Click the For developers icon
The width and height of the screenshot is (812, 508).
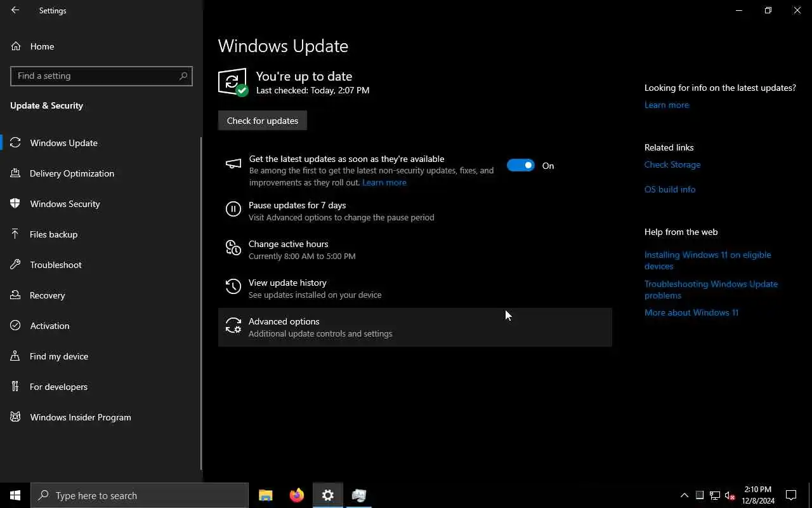click(x=15, y=387)
